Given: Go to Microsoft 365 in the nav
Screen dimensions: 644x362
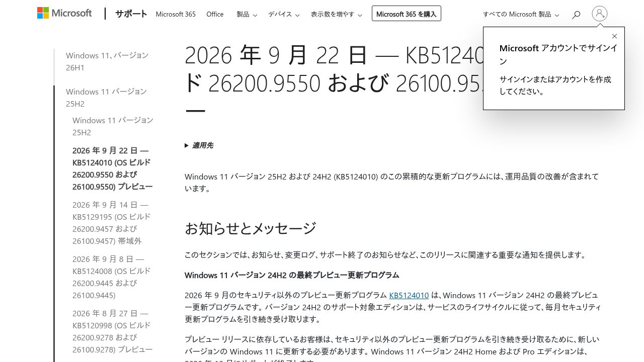Looking at the screenshot, I should tap(176, 14).
